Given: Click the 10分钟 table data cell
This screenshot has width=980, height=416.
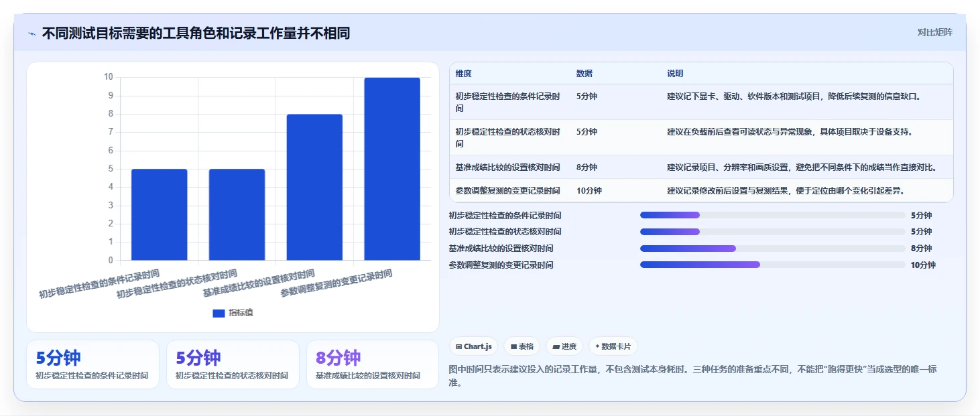Looking at the screenshot, I should (x=589, y=190).
